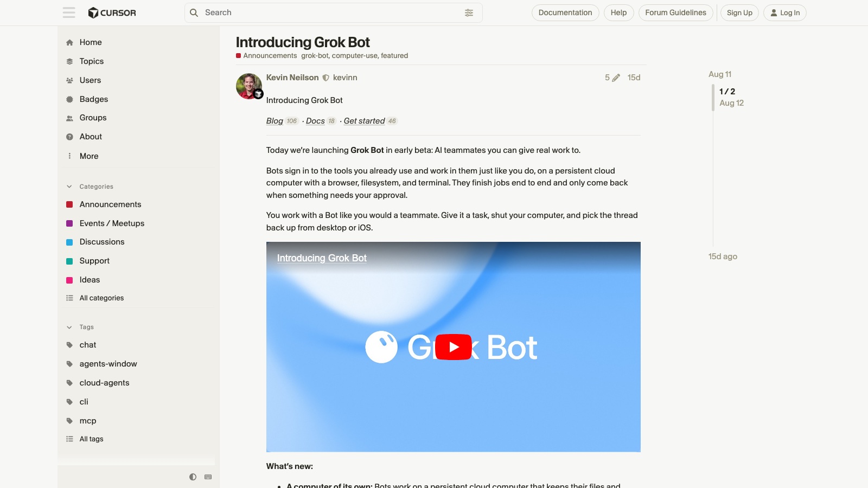Open video title link Introducing Grok Bot
The width and height of the screenshot is (868, 488).
tap(322, 258)
